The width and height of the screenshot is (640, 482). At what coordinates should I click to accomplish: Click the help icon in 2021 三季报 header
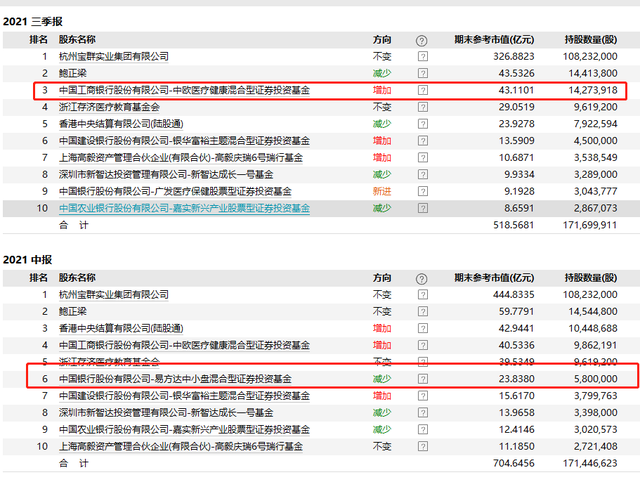[x=421, y=40]
